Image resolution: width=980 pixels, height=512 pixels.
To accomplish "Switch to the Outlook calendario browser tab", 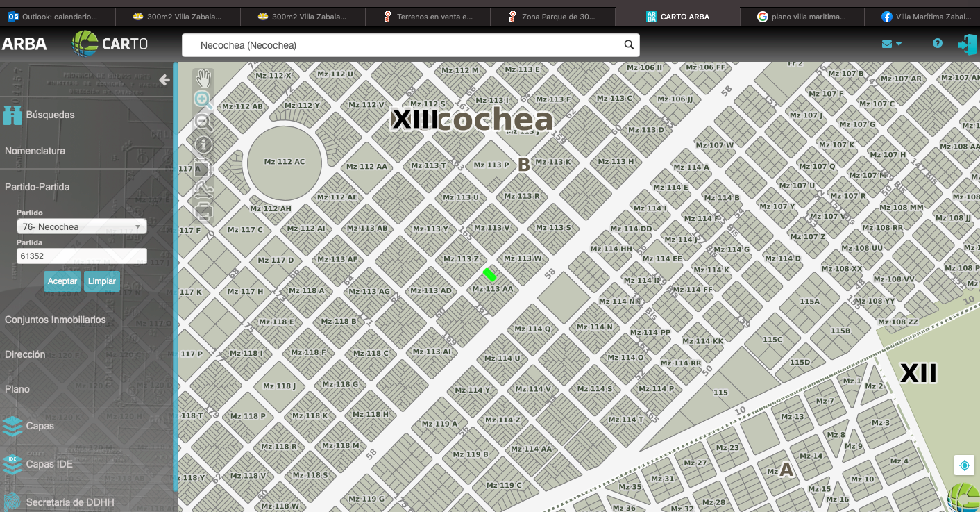I will [x=58, y=16].
